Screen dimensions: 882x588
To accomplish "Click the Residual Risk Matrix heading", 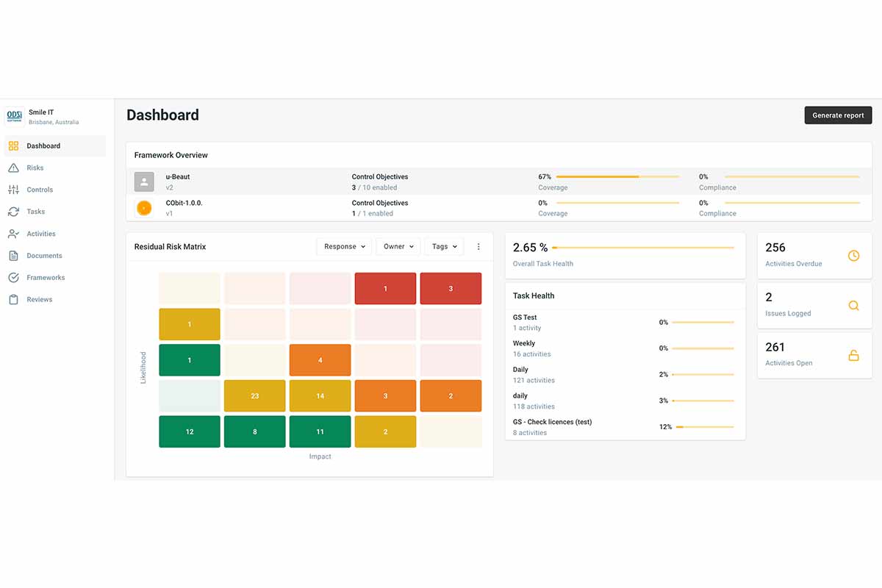I will tap(170, 247).
